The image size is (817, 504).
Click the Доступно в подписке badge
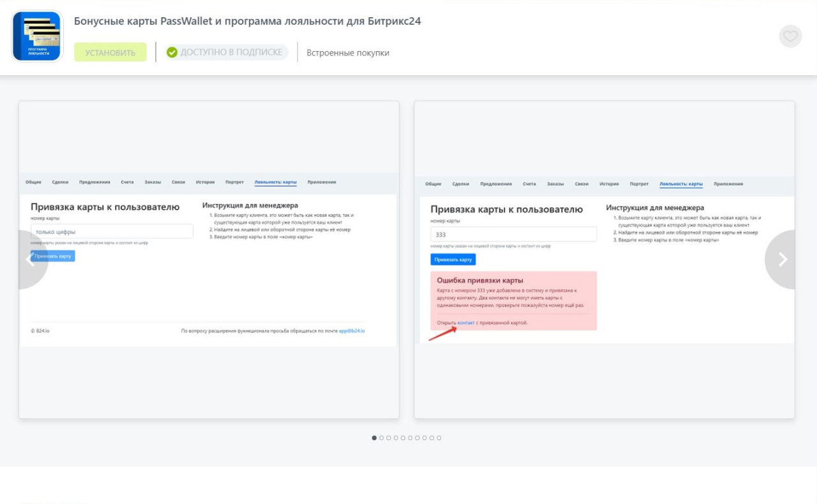tap(227, 52)
